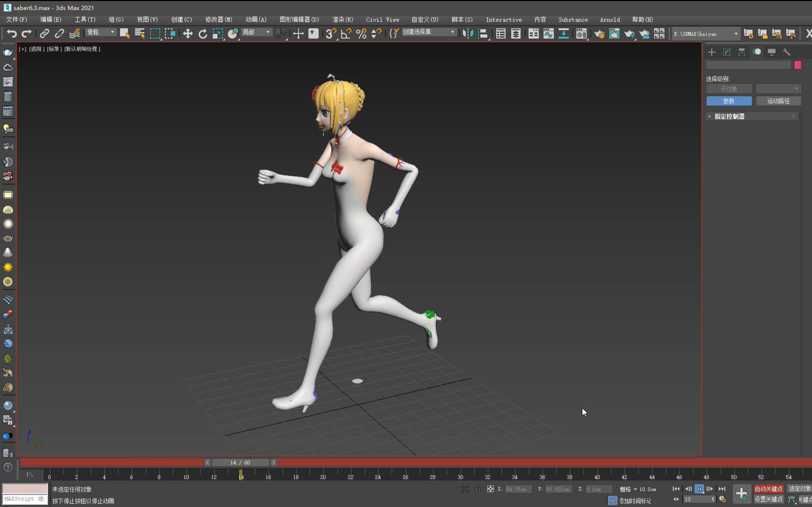This screenshot has height=507, width=812.
Task: Go to the end frame
Action: click(722, 489)
